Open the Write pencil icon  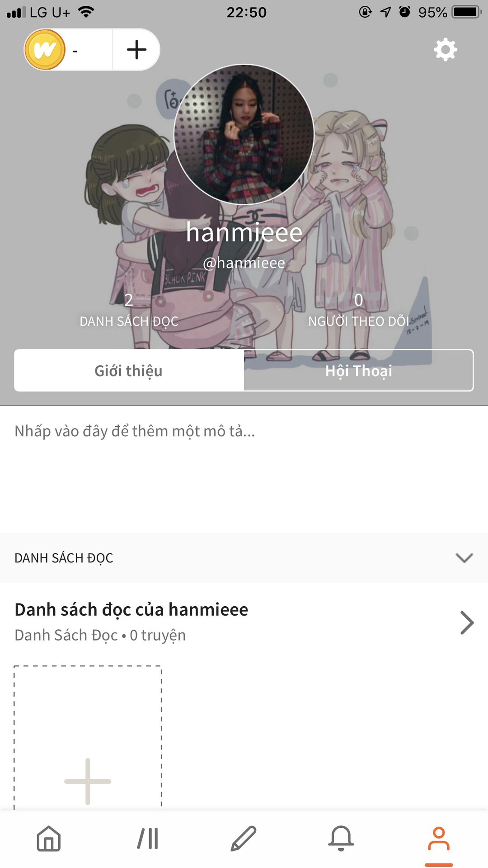point(244,839)
